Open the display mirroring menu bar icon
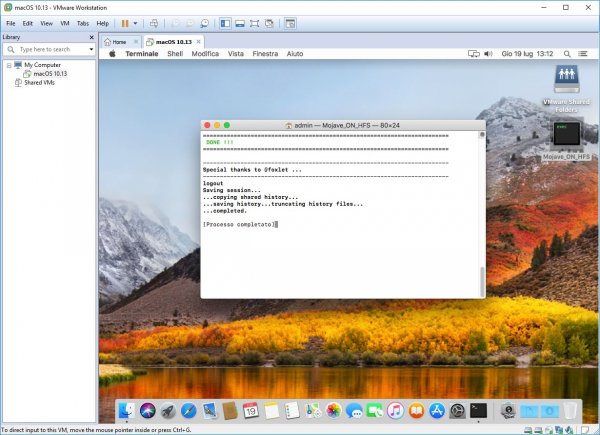Viewport: 600px width, 435px height. (x=474, y=54)
